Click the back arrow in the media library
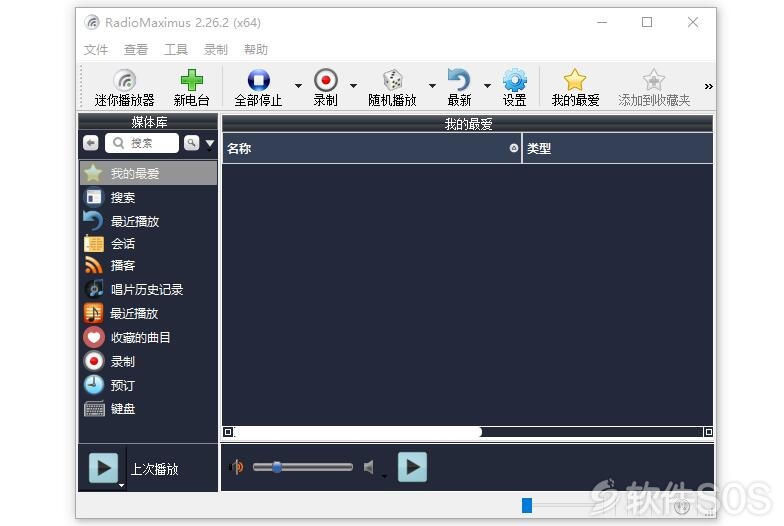The width and height of the screenshot is (784, 526). 90,144
